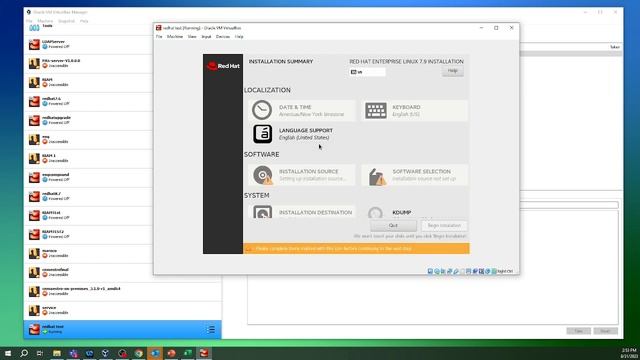This screenshot has height=360, width=640.
Task: Select the LDAPServer virtual machine
Action: 122,44
